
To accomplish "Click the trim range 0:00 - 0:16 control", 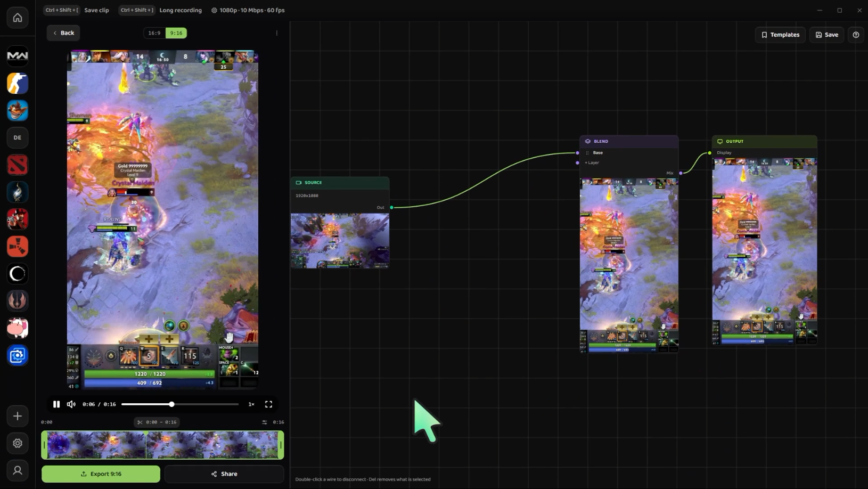I will click(157, 422).
